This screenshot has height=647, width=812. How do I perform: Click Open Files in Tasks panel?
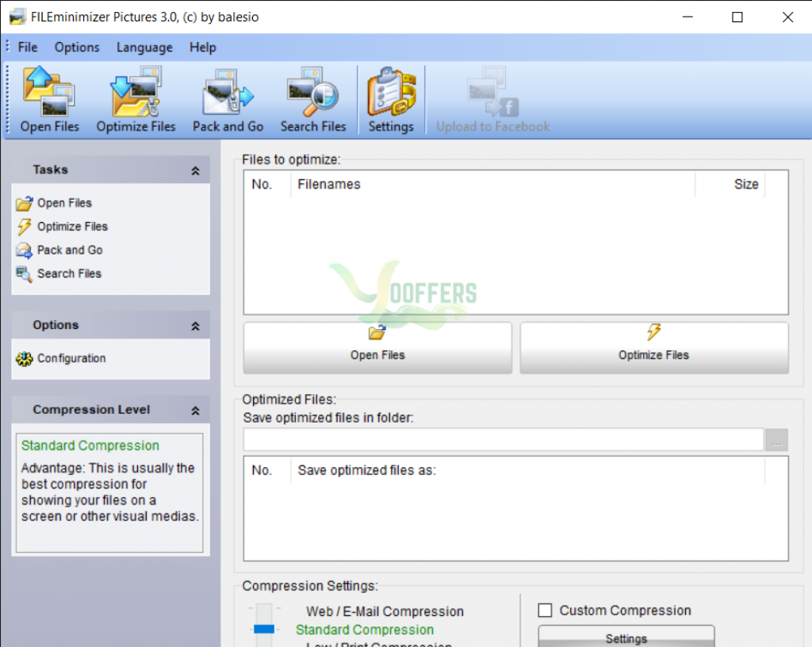coord(54,203)
